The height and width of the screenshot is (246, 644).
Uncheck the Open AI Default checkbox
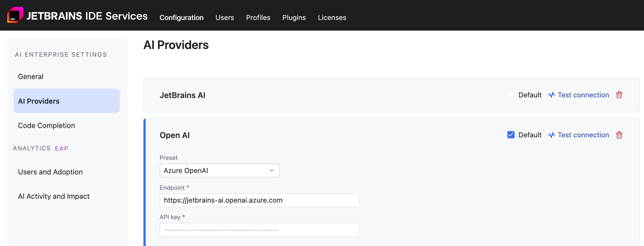click(x=511, y=135)
